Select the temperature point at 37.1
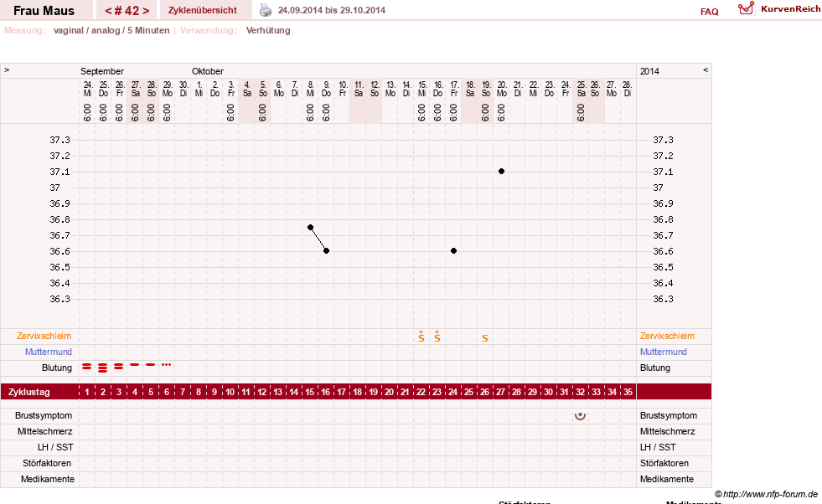 [x=501, y=172]
